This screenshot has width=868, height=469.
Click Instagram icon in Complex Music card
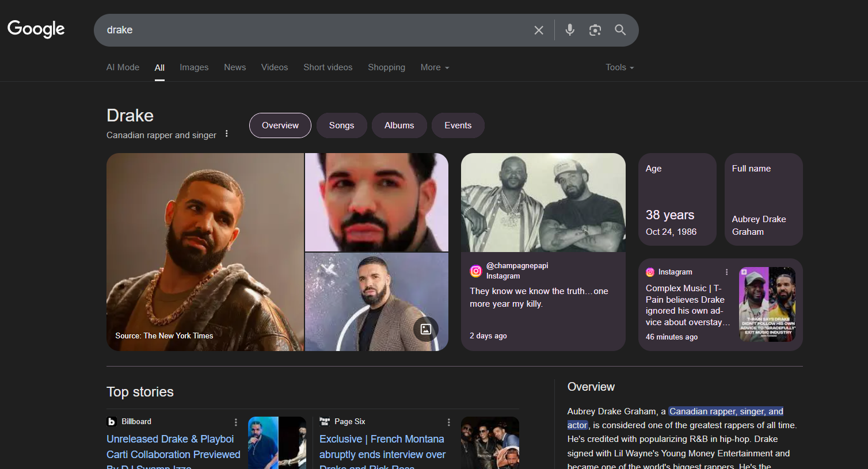(650, 272)
